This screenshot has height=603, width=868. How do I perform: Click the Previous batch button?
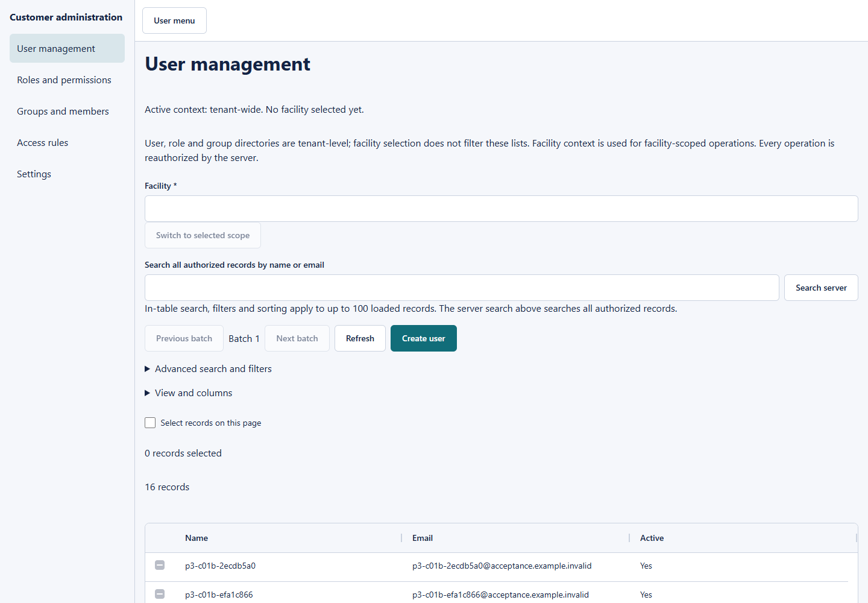point(184,338)
